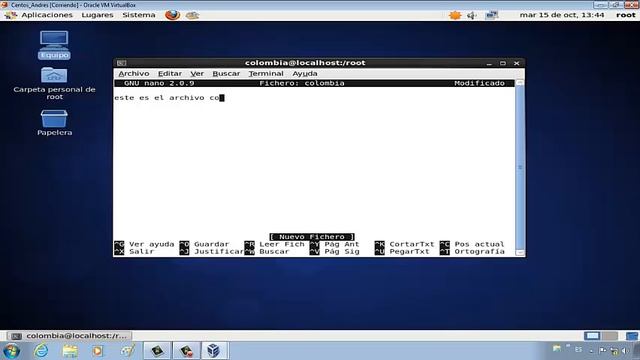Click the 'Pos actual' shortcut label
The image size is (640, 360).
tap(479, 244)
